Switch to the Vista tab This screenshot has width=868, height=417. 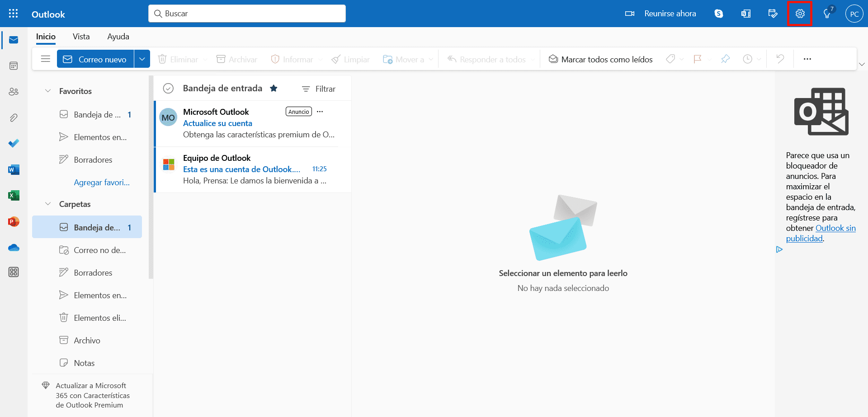[81, 37]
